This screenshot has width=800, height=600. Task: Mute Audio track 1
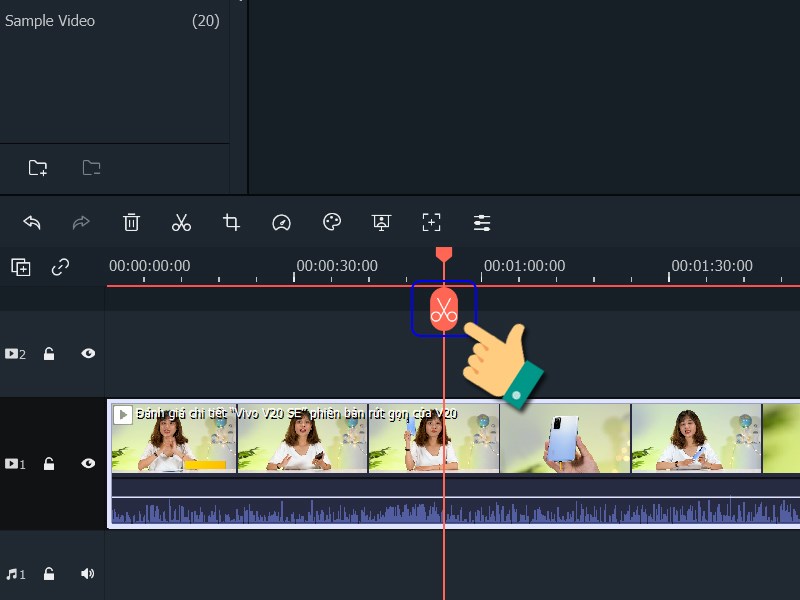[88, 573]
